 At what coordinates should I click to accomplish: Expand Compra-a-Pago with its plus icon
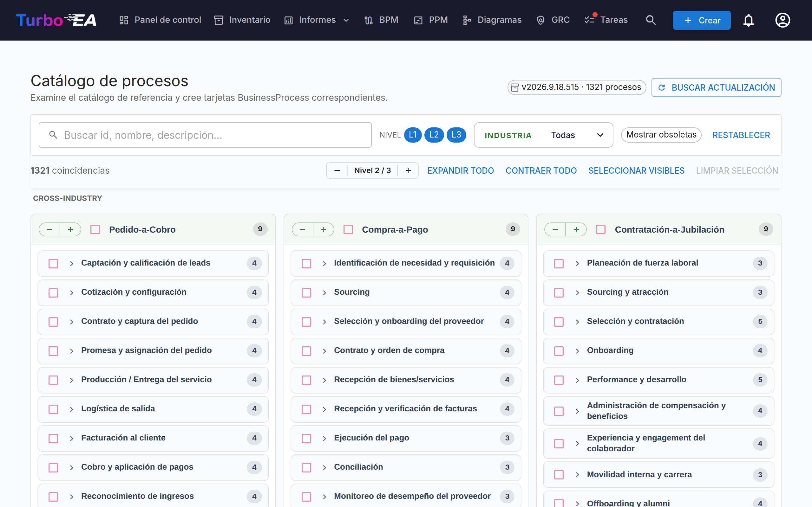click(323, 229)
